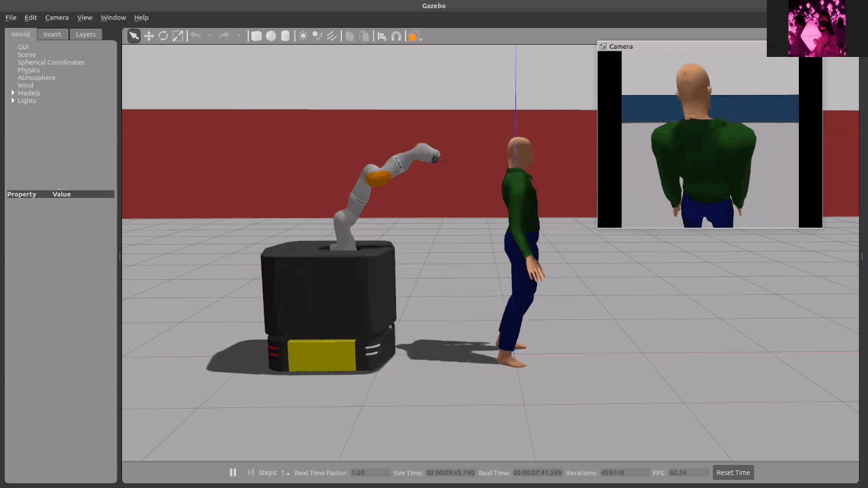Click the undo arrow icon
This screenshot has width=868, height=488.
(x=195, y=36)
